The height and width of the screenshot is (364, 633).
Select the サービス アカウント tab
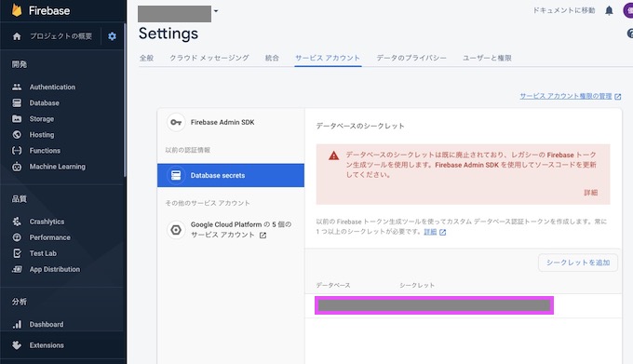click(328, 58)
